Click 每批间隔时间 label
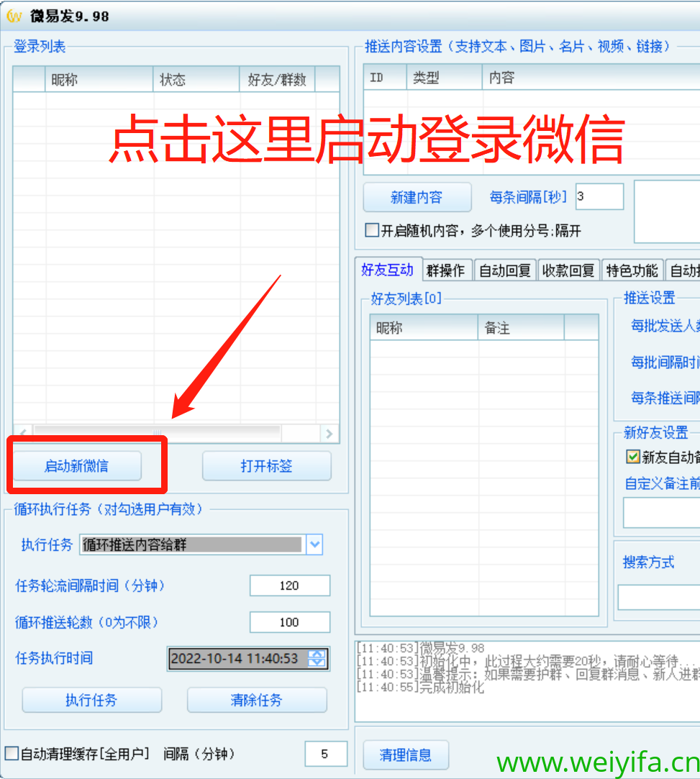The image size is (700, 779). pos(665,363)
